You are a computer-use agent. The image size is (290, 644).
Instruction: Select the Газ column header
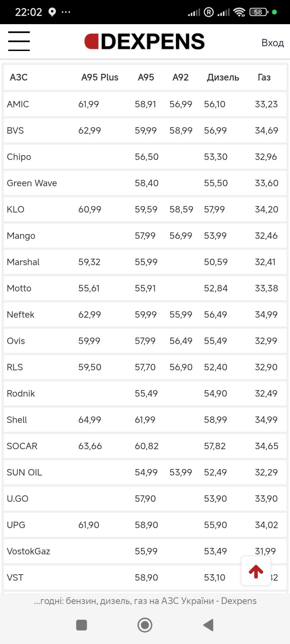point(264,77)
